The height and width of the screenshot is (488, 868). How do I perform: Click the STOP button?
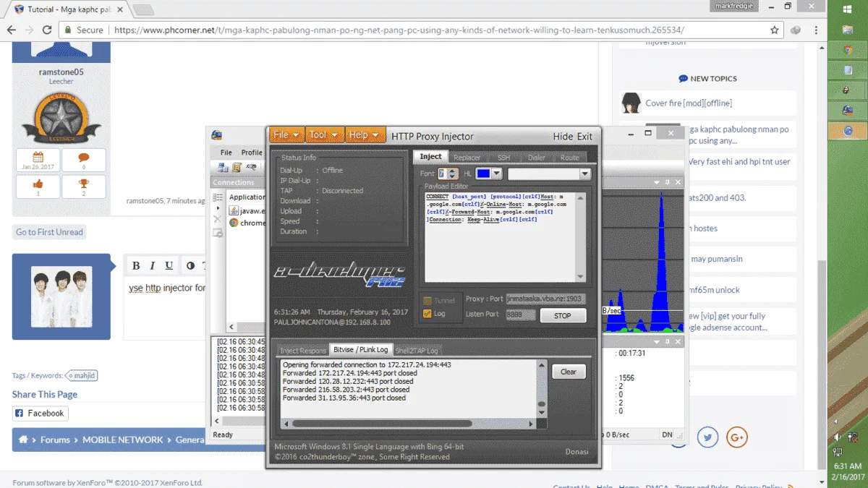[x=563, y=316]
